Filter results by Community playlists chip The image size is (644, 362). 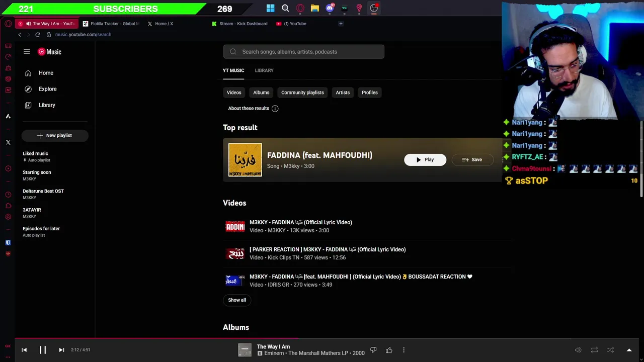[302, 93]
